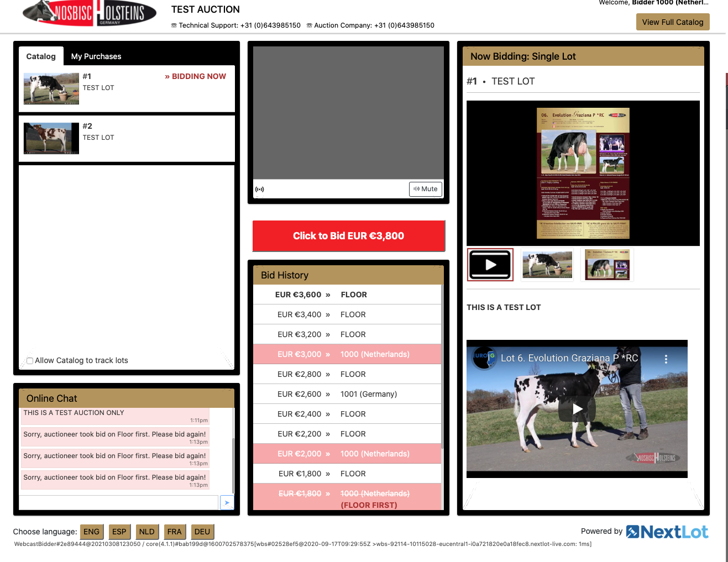
Task: Select the Catalog tab
Action: tap(41, 56)
